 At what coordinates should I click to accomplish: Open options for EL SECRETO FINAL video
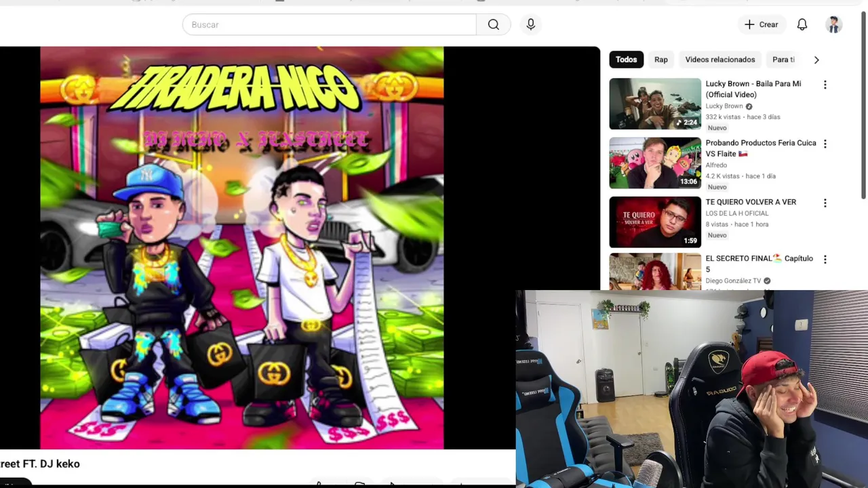point(825,260)
